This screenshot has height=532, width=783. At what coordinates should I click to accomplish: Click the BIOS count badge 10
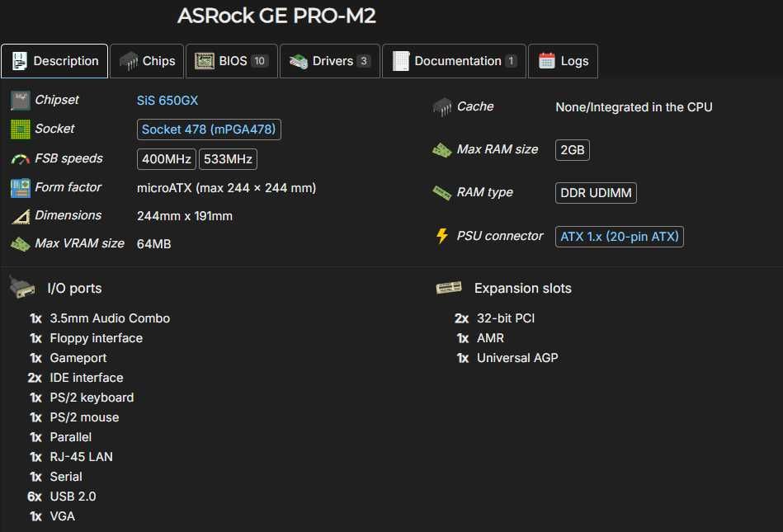coord(260,61)
